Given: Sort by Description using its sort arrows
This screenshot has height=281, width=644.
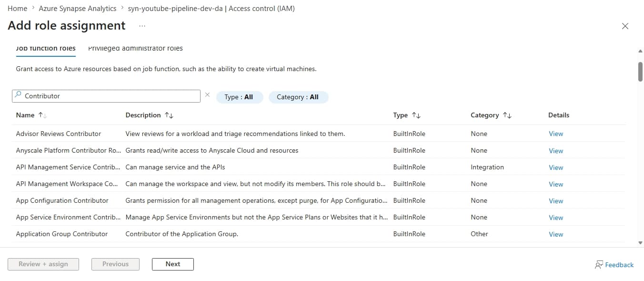Looking at the screenshot, I should coord(169,115).
